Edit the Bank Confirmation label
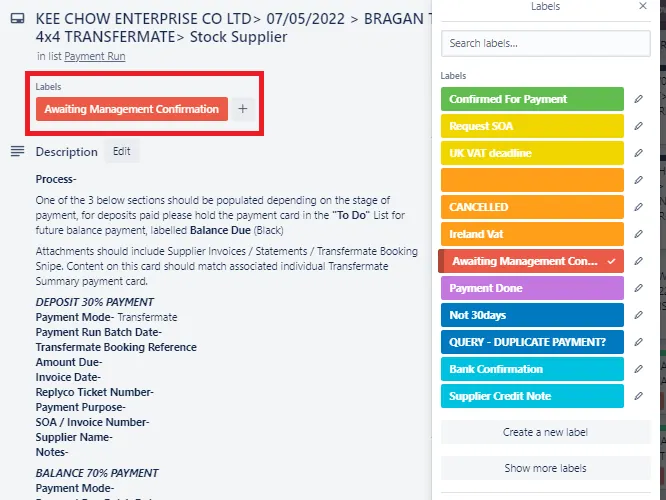The image size is (666, 500). pos(638,369)
